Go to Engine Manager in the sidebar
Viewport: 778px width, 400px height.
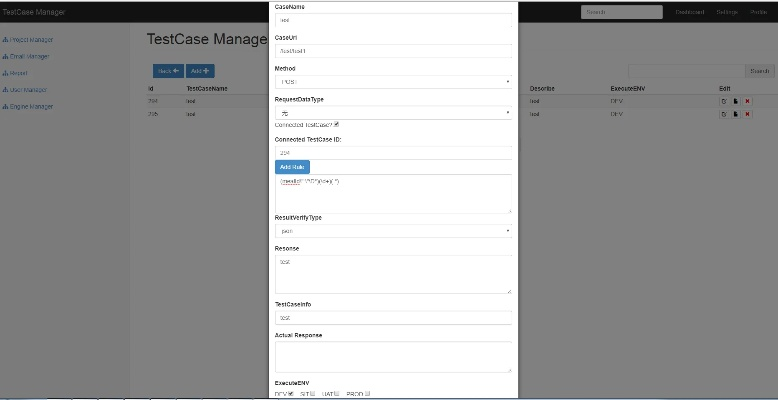30,106
